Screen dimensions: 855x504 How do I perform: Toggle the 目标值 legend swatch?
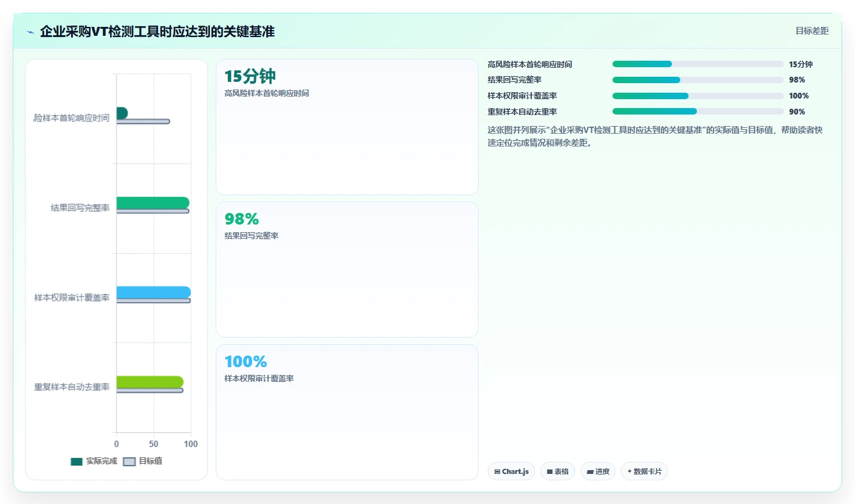129,461
